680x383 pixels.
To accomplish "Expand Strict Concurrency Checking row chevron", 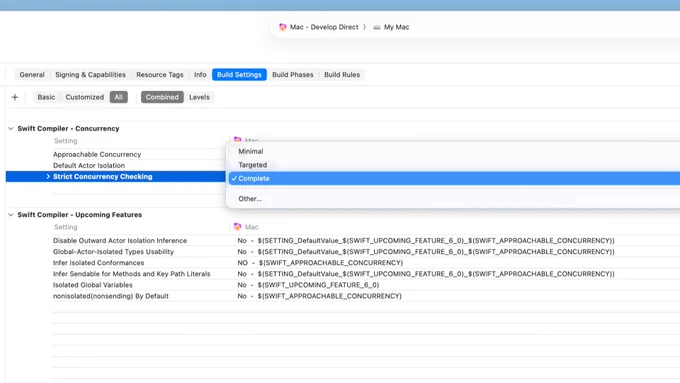I will point(48,177).
